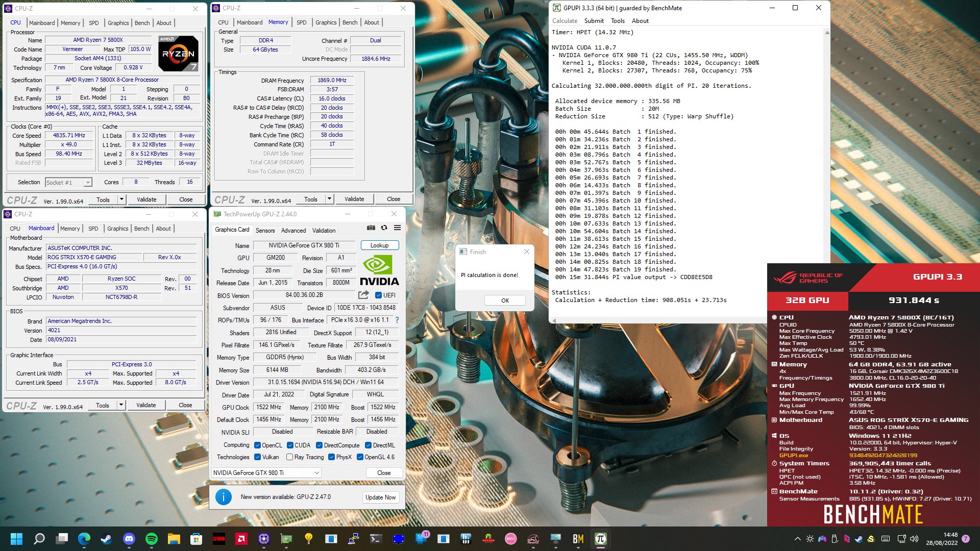The width and height of the screenshot is (980, 551).
Task: Toggle the OpenGL 4.6 checkbox
Action: (360, 457)
